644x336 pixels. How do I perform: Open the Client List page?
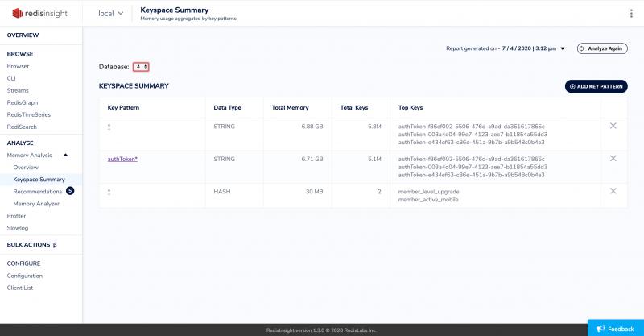coord(20,288)
